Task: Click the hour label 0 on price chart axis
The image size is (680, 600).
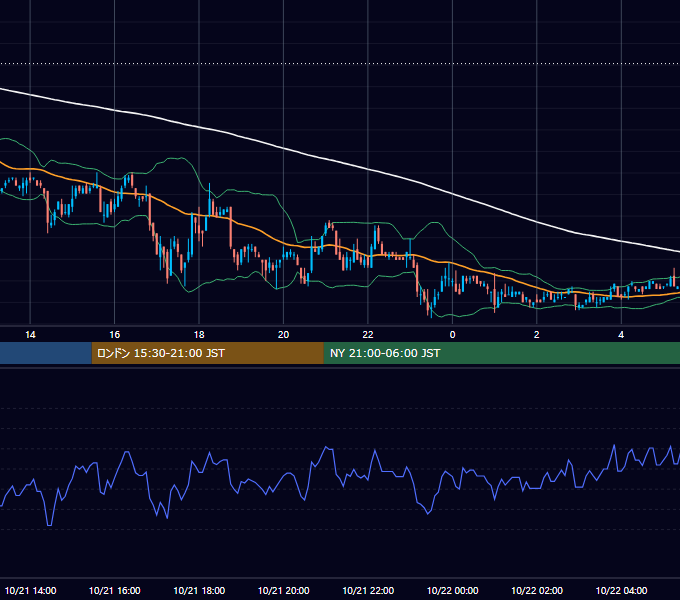Action: coord(452,335)
